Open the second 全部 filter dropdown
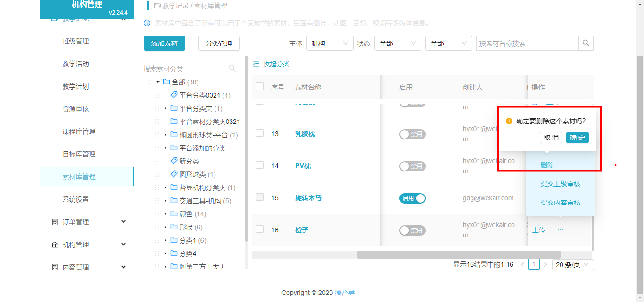The height and width of the screenshot is (302, 644). pyautogui.click(x=448, y=43)
